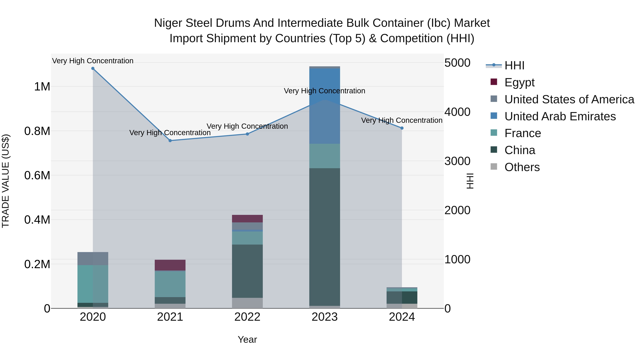Select the 2024 HHI data point
644x362 pixels.
pyautogui.click(x=402, y=128)
